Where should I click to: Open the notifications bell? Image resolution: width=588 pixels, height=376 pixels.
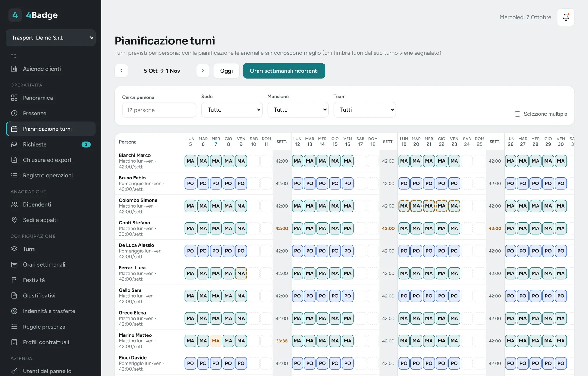(x=566, y=17)
